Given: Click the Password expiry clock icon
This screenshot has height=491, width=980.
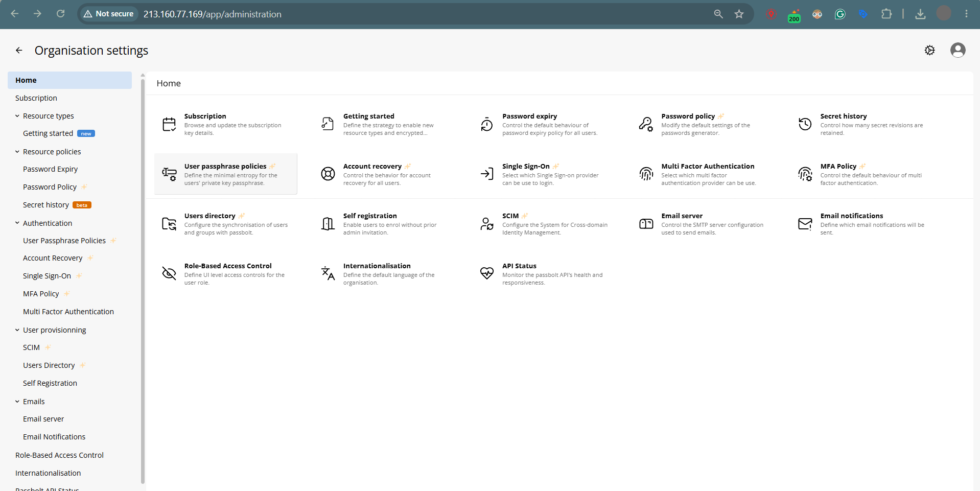Looking at the screenshot, I should tap(487, 124).
